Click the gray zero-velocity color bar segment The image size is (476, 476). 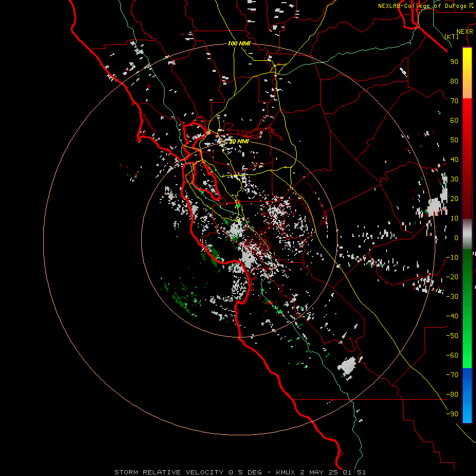[x=467, y=234]
